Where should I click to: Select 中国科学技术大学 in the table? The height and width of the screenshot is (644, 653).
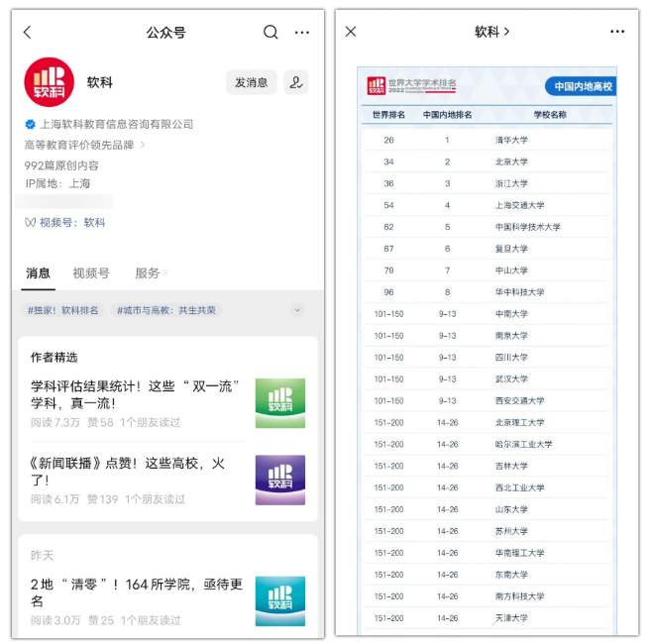pyautogui.click(x=528, y=227)
